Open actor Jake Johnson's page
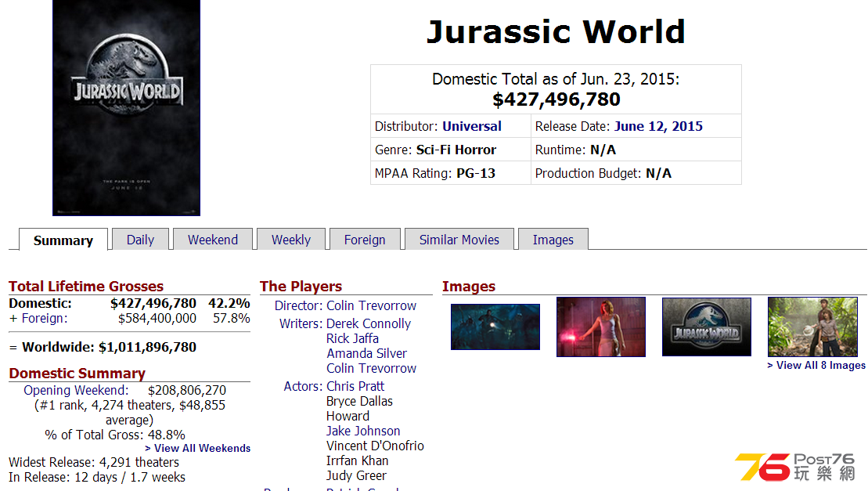The height and width of the screenshot is (491, 868). 363,431
